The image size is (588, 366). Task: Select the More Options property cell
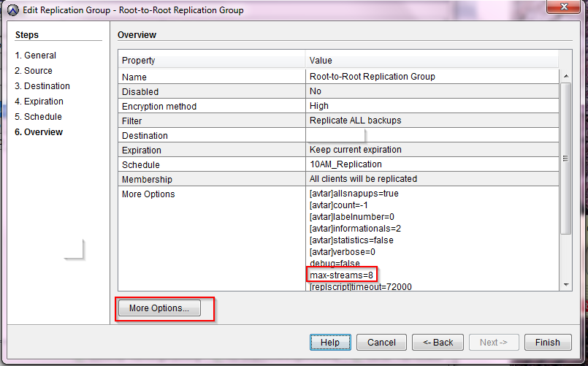coord(212,238)
